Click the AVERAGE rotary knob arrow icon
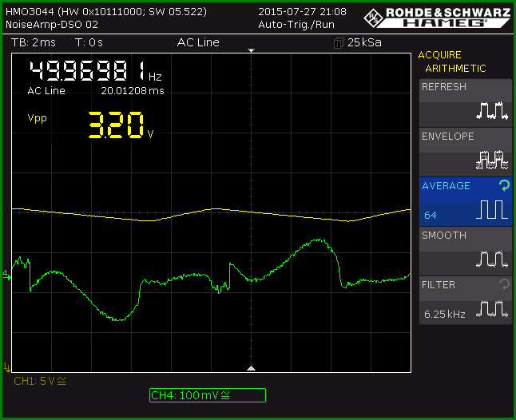The height and width of the screenshot is (420, 516). 504,185
